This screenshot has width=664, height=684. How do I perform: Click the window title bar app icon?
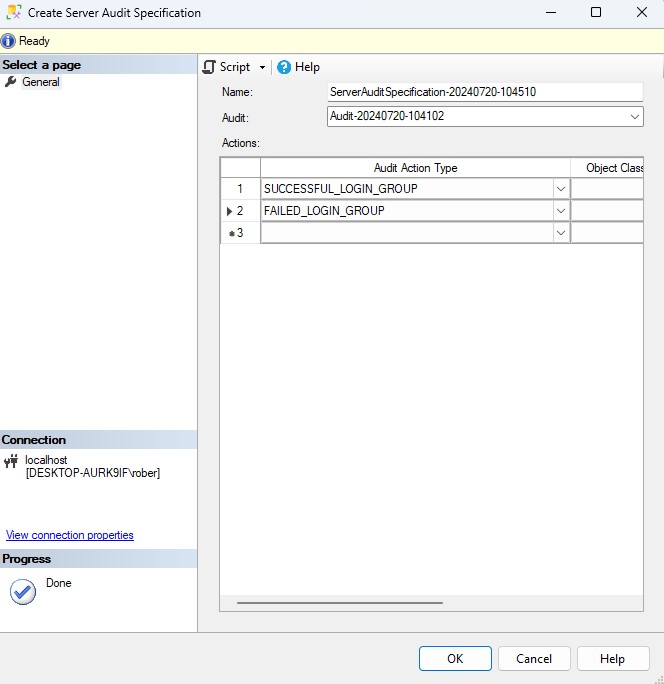[x=14, y=13]
